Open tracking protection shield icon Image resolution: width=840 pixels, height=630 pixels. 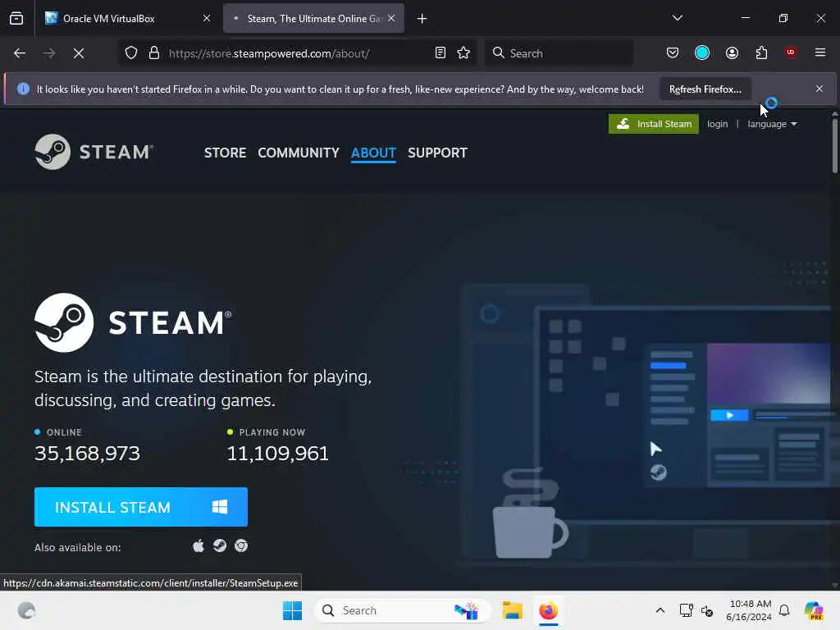click(131, 53)
